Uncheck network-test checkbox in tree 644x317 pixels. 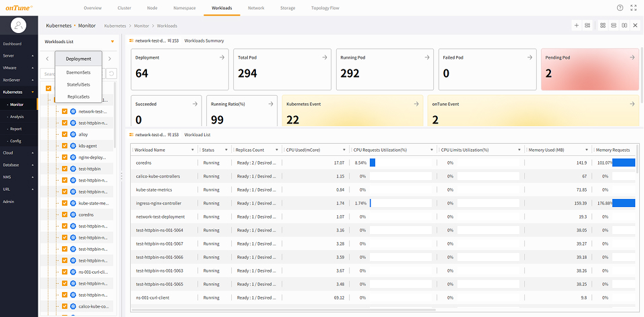coord(65,111)
